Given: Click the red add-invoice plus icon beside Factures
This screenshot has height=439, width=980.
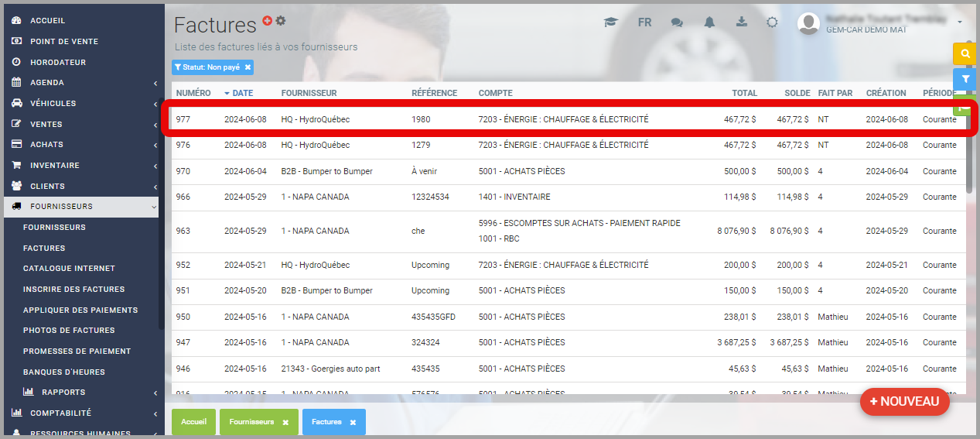Looking at the screenshot, I should pos(268,20).
